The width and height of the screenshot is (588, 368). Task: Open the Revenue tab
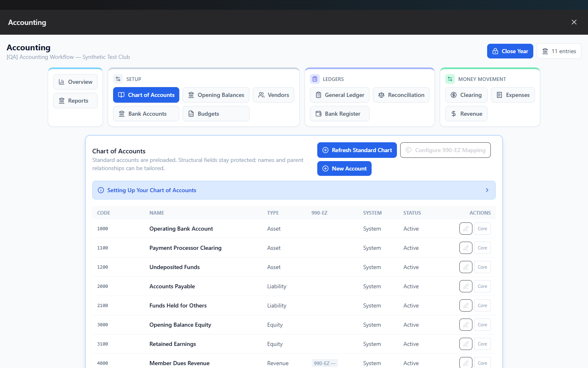466,114
